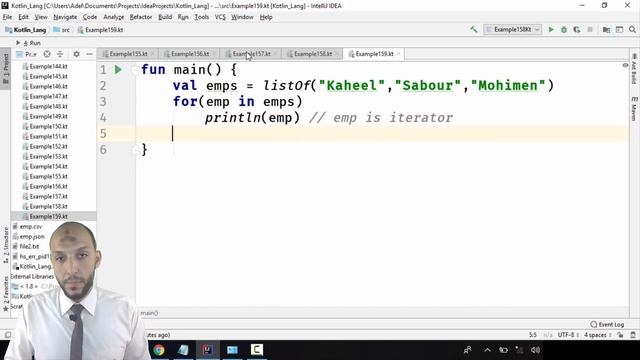Click line column 5:5 indicator

[533, 335]
